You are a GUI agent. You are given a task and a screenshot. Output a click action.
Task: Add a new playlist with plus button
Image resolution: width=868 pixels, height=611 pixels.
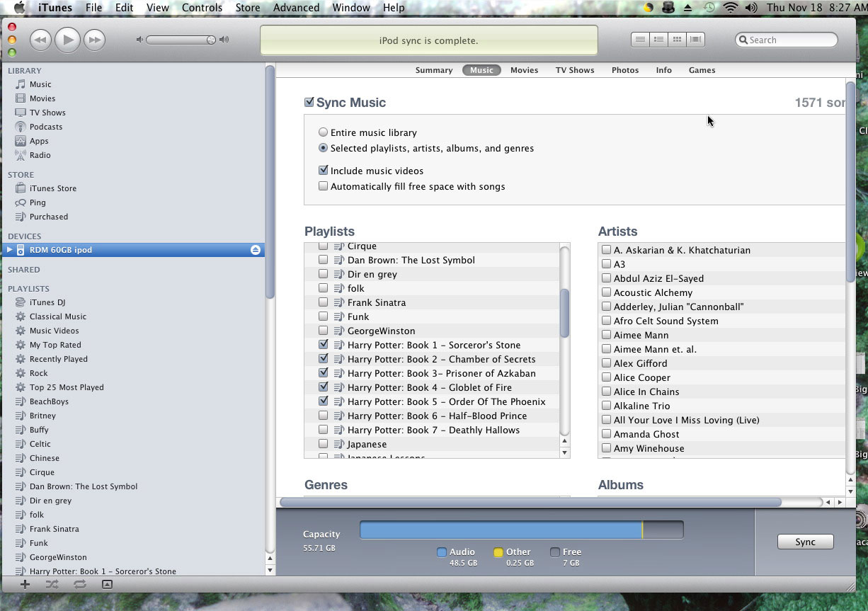(25, 584)
